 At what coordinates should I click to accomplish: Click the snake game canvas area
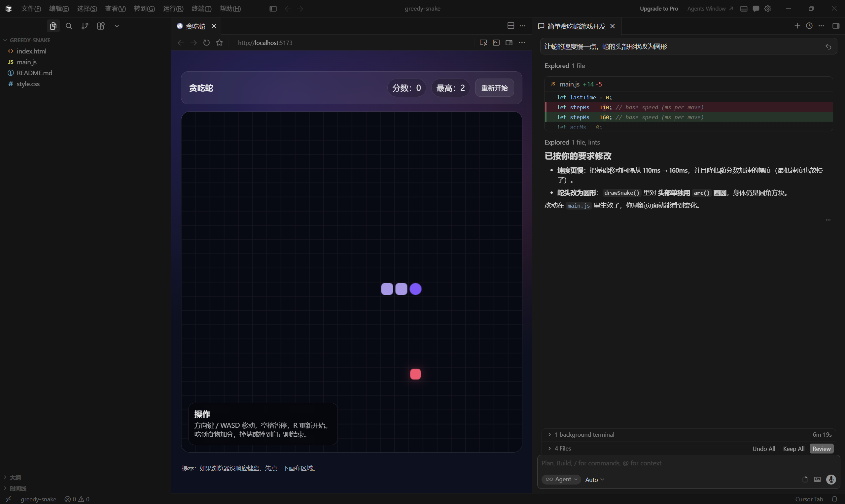(352, 282)
